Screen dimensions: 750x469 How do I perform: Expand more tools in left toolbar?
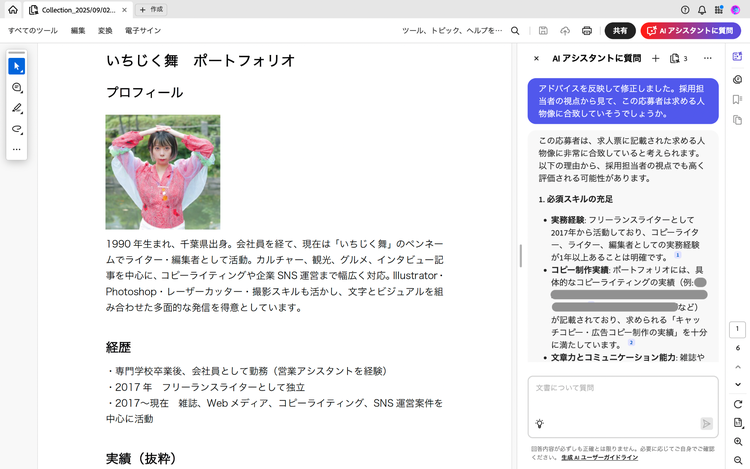coord(17,150)
